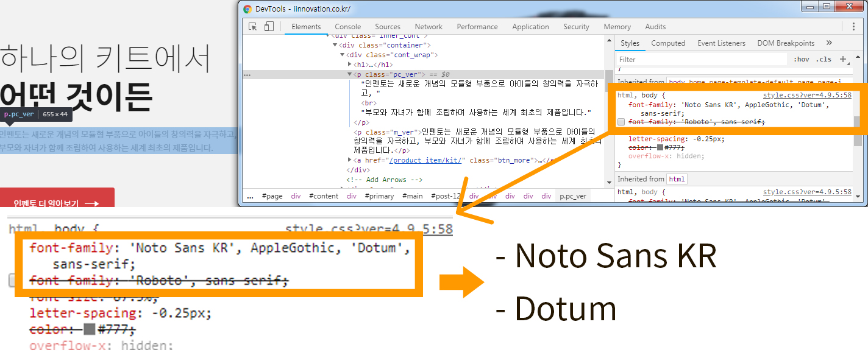
Task: Open the Memory tab
Action: pyautogui.click(x=617, y=27)
